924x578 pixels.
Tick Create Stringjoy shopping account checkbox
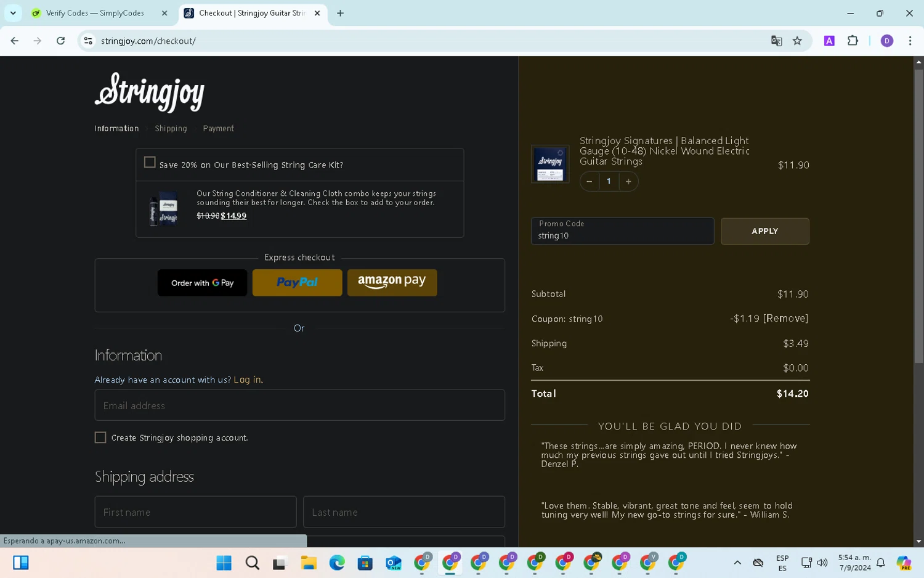pos(100,438)
